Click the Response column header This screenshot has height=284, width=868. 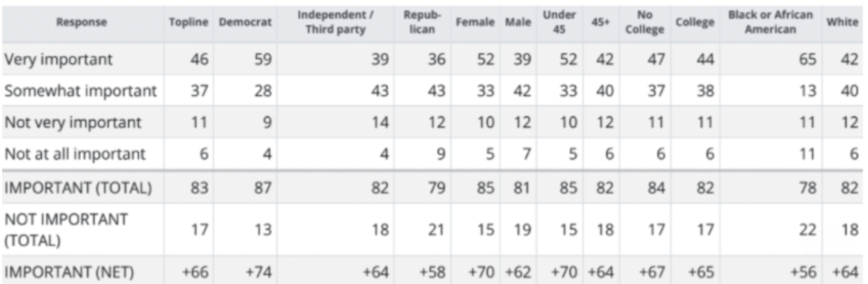(x=82, y=22)
